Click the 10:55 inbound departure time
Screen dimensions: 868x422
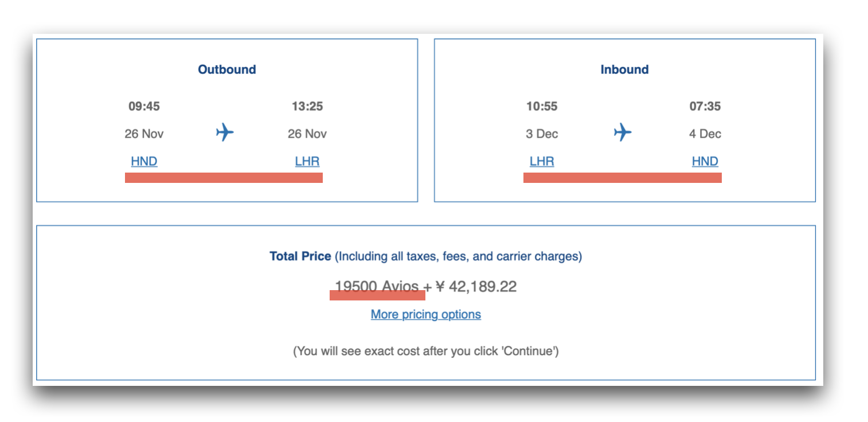pos(542,106)
